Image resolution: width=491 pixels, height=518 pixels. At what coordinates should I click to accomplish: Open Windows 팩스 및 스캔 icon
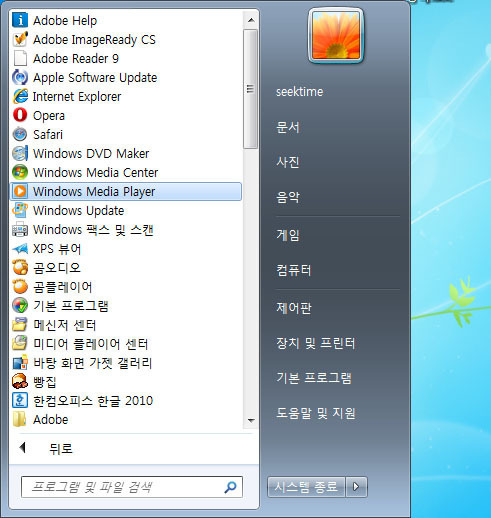[x=20, y=229]
